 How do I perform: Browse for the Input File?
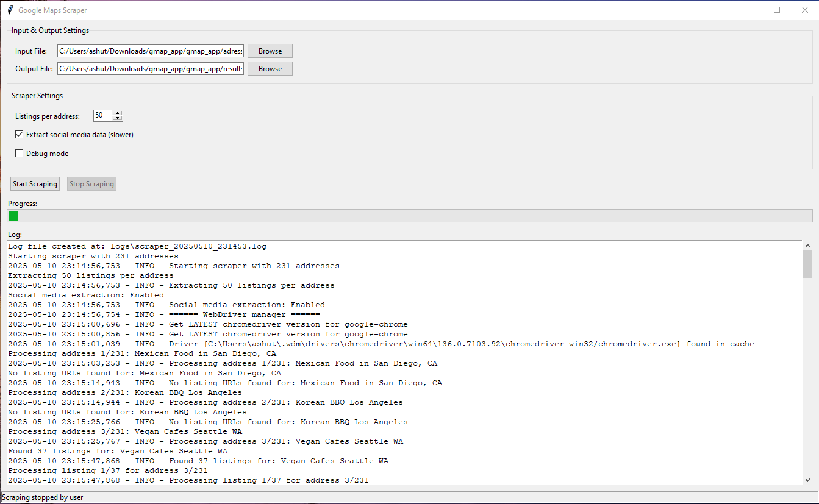270,51
